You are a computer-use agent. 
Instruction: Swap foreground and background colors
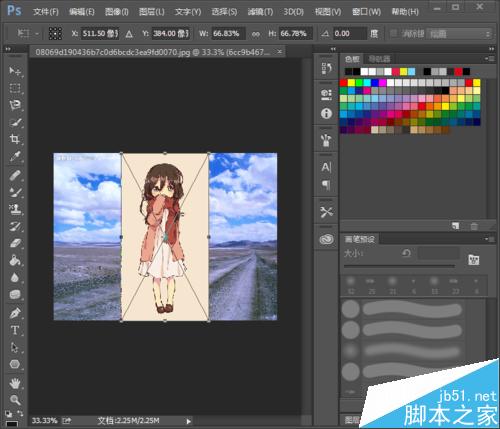20,413
